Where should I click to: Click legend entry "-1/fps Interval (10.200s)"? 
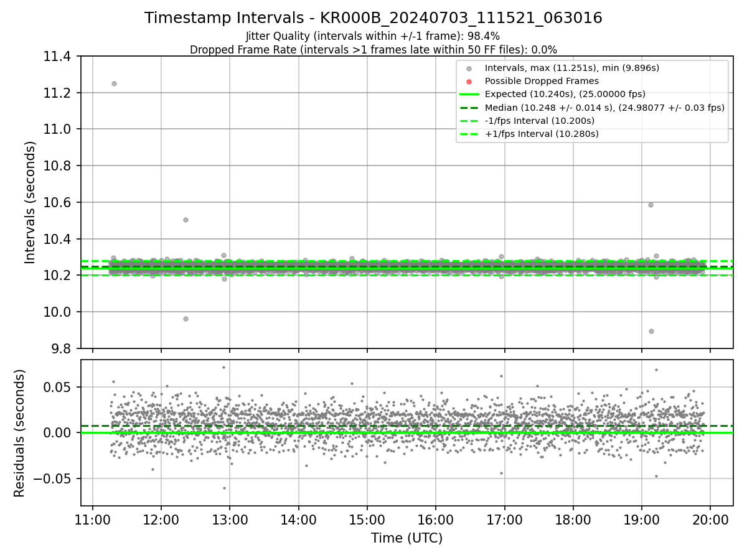(x=539, y=121)
